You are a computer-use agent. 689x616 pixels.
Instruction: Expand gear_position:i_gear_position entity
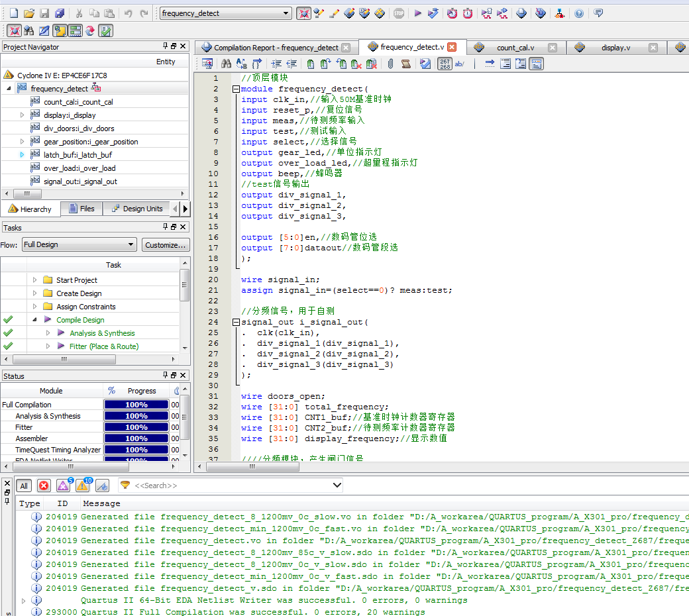[x=22, y=142]
